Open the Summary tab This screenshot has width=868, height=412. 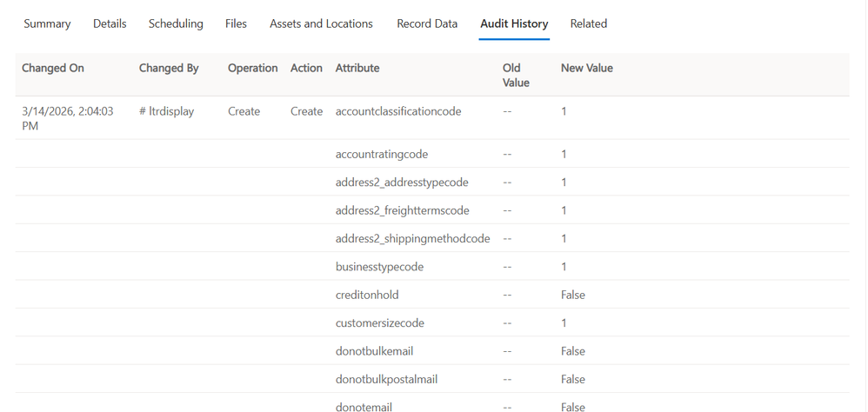click(47, 23)
